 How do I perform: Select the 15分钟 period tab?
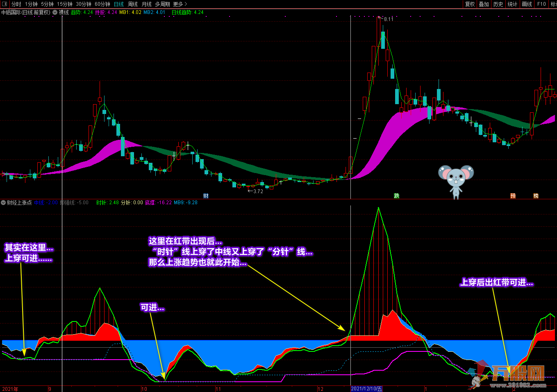point(65,4)
